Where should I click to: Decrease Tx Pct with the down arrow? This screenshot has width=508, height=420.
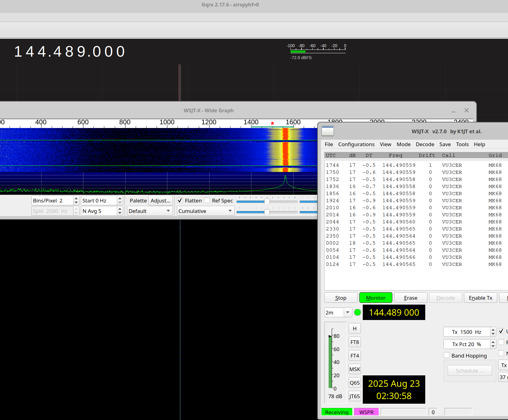pyautogui.click(x=493, y=346)
